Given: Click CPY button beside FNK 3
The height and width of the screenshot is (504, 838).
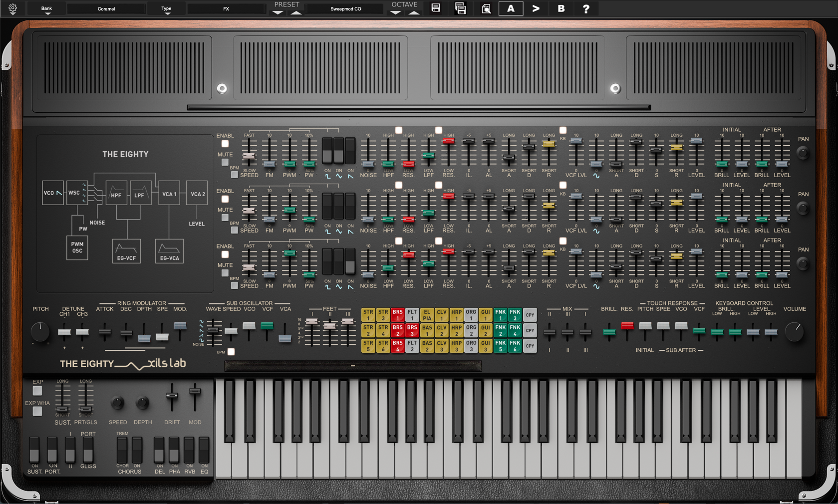Looking at the screenshot, I should (530, 315).
